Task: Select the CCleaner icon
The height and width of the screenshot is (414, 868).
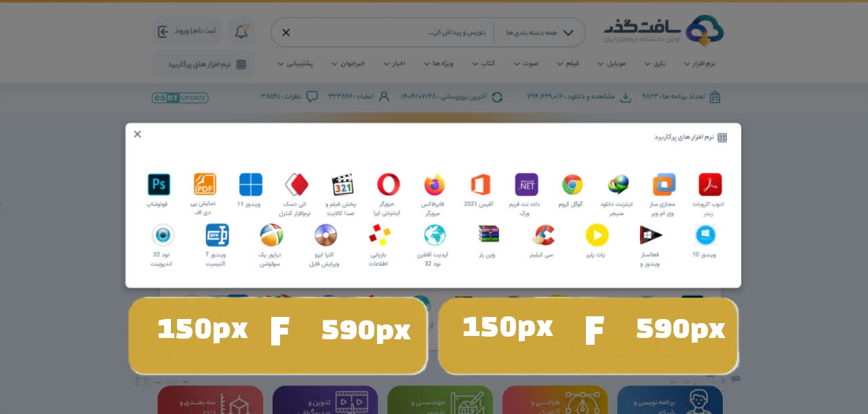Action: pos(543,235)
